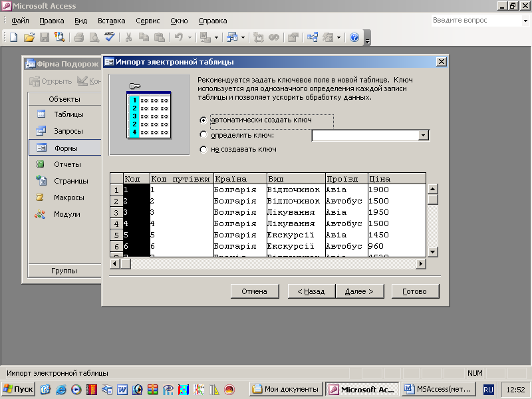Open the Вставка menu

coord(111,21)
